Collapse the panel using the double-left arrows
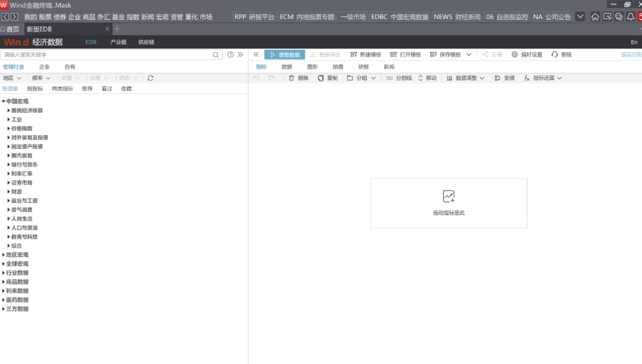 (x=256, y=55)
